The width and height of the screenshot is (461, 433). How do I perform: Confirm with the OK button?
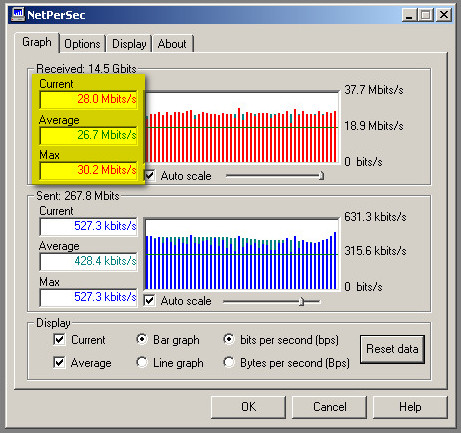click(248, 407)
